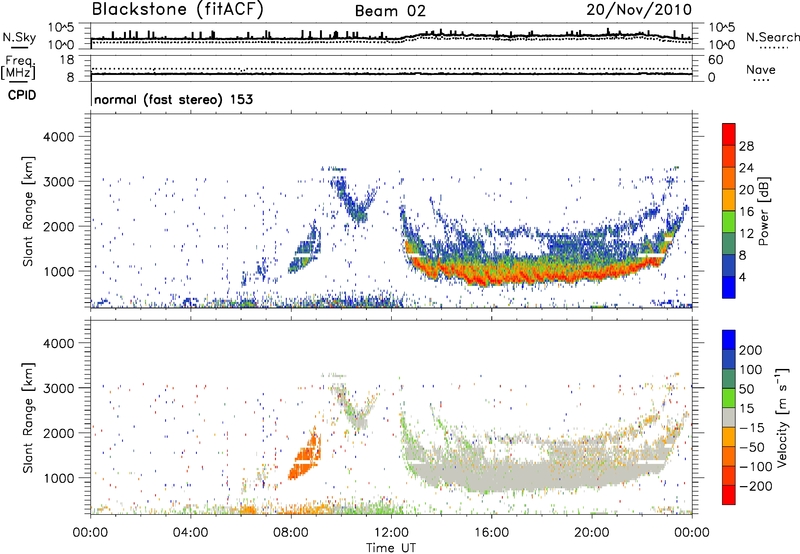Click the 'Power [dB]' color bar title
800x554 pixels.
[763, 211]
